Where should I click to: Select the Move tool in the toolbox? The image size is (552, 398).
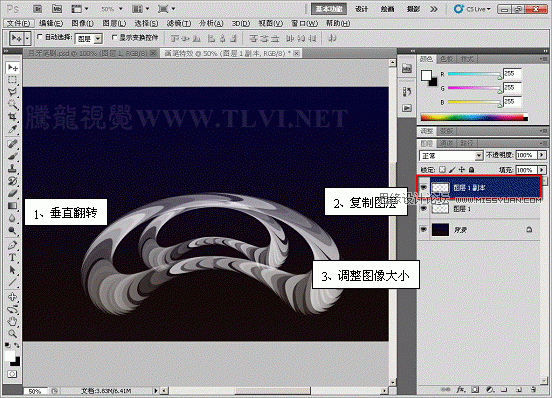[x=13, y=67]
